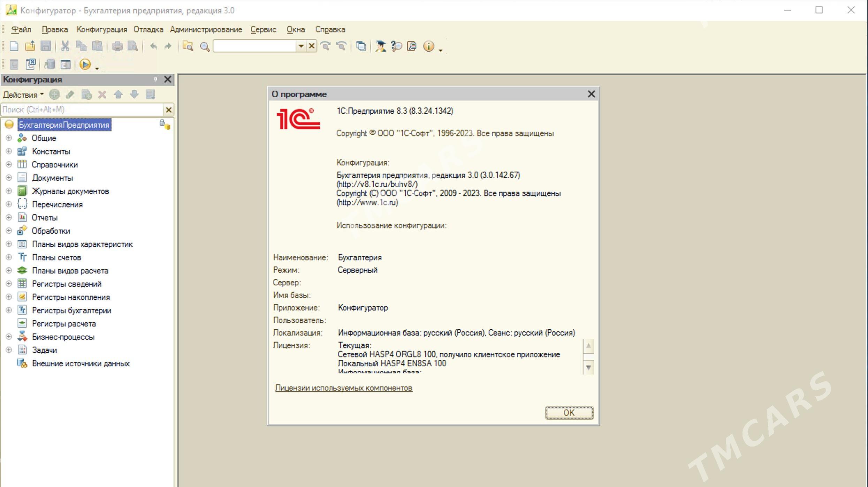868x487 pixels.
Task: Open the Файл menu
Action: pos(21,30)
